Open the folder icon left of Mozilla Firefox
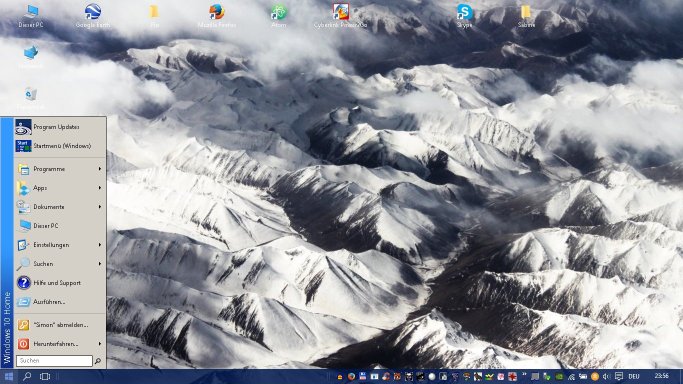683x384 pixels. 154,16
